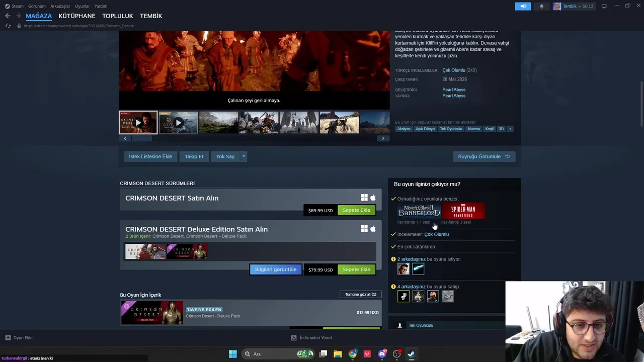This screenshot has height=362, width=644.
Task: Switch to the KÜTÜPHANE tab
Action: click(77, 16)
